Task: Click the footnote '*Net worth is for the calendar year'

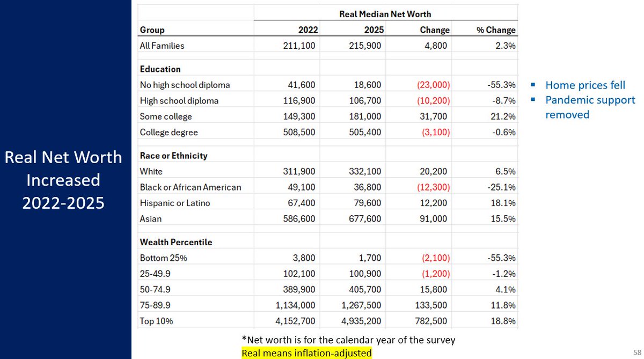Action: (347, 340)
